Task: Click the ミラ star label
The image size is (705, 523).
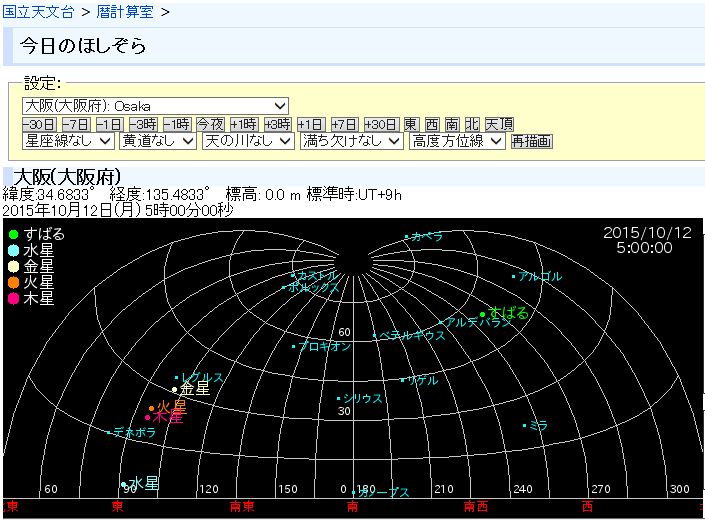Action: click(x=539, y=425)
